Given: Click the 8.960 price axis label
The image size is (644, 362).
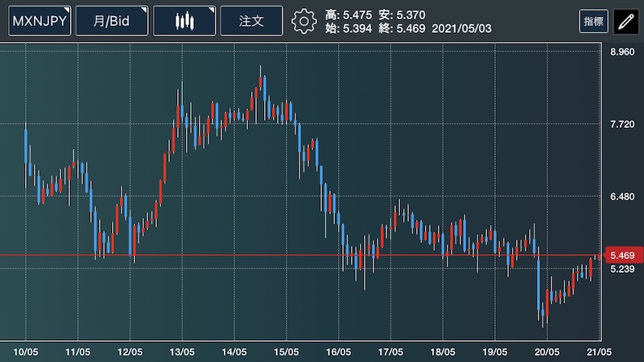Looking at the screenshot, I should coord(622,52).
